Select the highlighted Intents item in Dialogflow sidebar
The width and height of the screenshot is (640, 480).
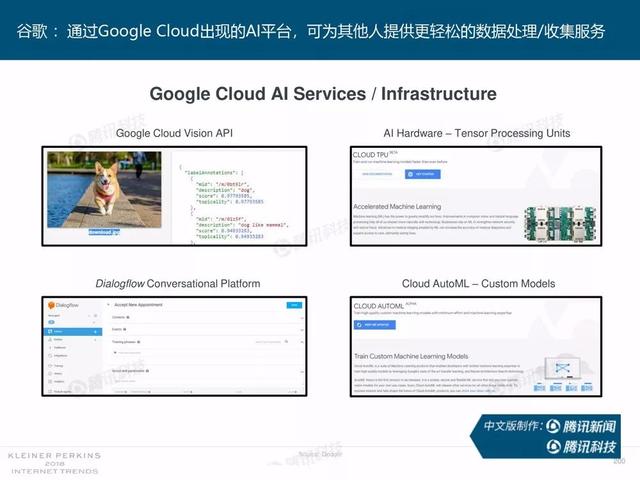[x=73, y=331]
